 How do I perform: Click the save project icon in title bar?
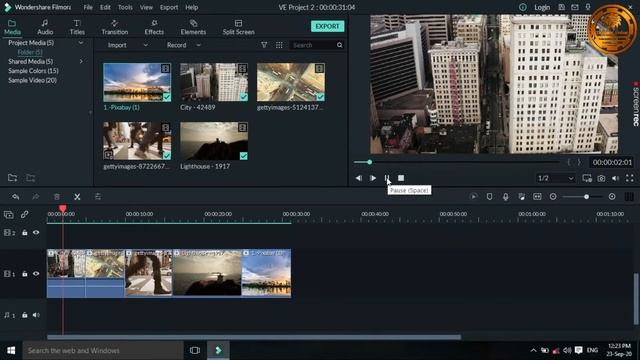point(562,7)
